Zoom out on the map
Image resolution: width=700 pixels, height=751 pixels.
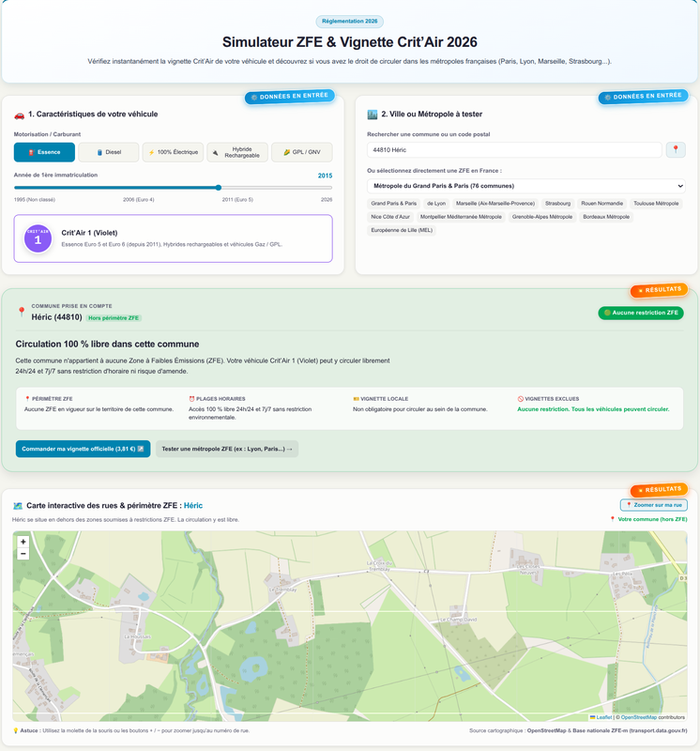[x=23, y=554]
